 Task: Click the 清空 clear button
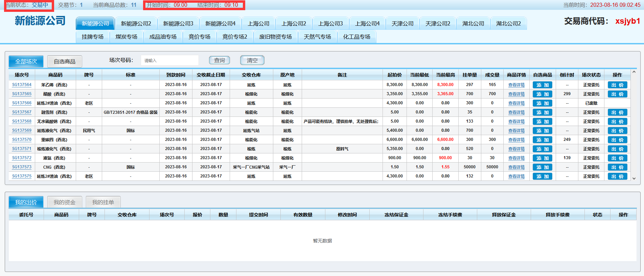(x=252, y=60)
